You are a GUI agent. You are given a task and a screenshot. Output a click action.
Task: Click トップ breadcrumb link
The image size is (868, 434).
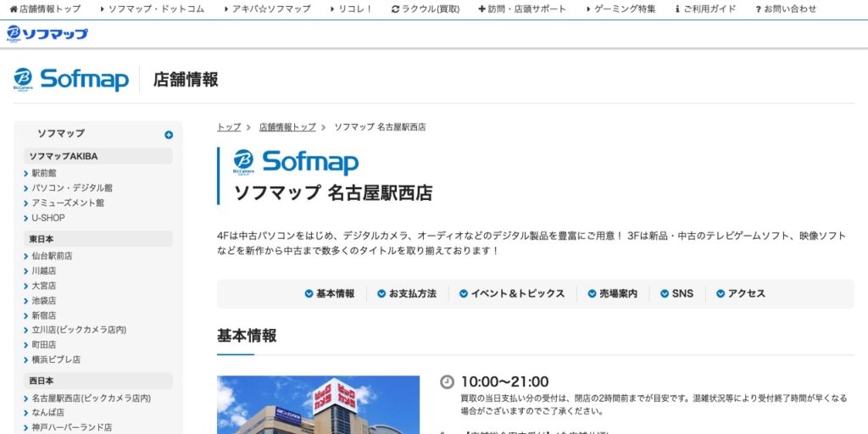point(229,127)
